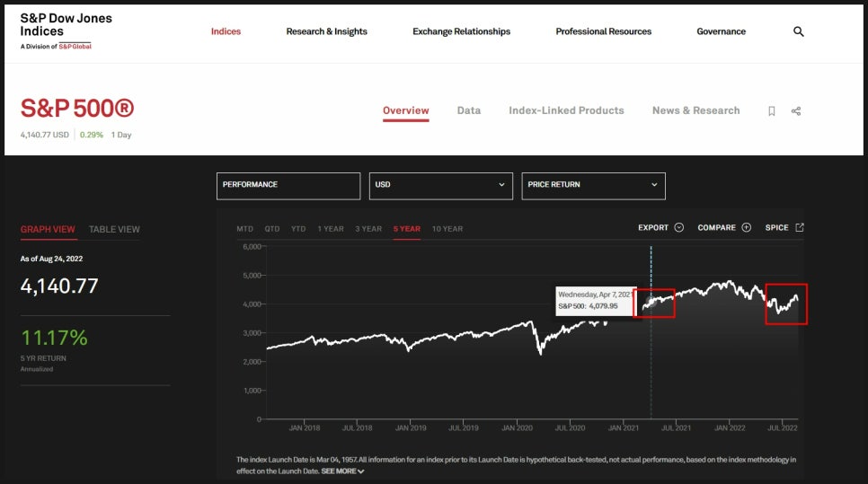Select the 1 Year range
This screenshot has width=868, height=484.
pyautogui.click(x=331, y=229)
